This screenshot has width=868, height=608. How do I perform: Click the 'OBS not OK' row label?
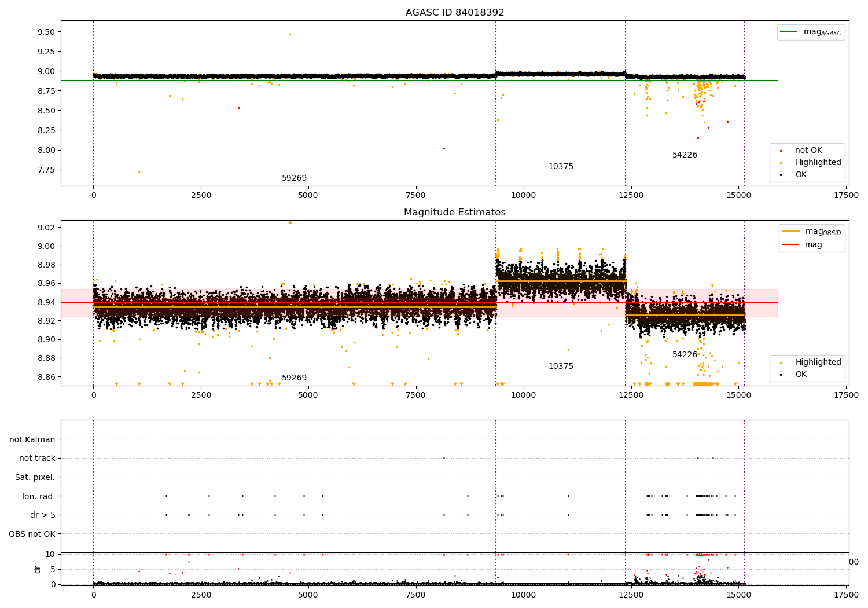32,534
